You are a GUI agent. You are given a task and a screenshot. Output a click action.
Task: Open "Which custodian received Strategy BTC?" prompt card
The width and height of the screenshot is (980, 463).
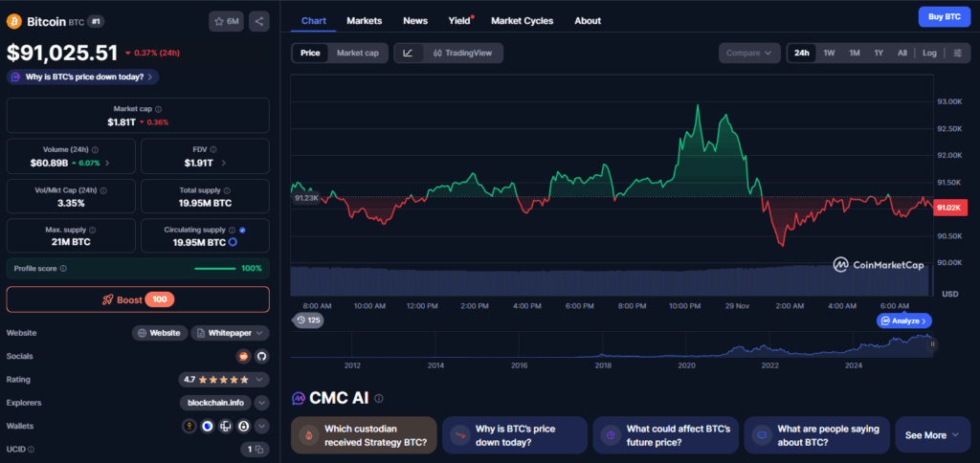pyautogui.click(x=364, y=435)
